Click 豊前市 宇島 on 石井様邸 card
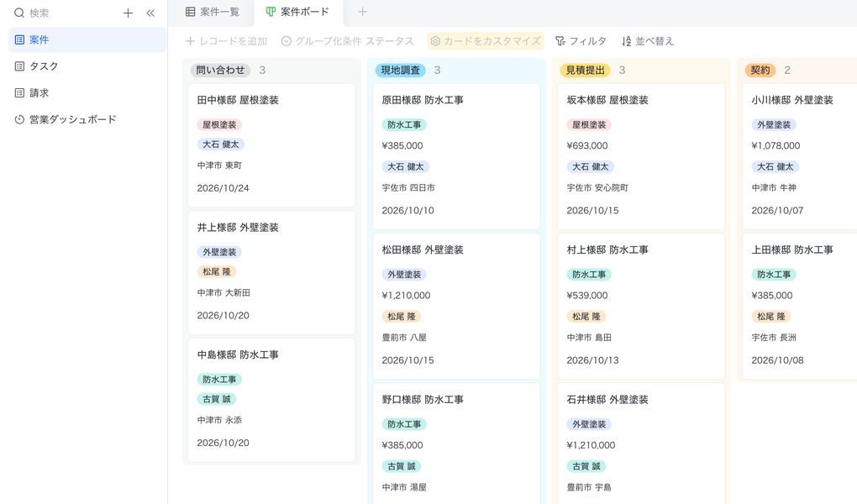Screen dimensions: 857x504 click(589, 487)
